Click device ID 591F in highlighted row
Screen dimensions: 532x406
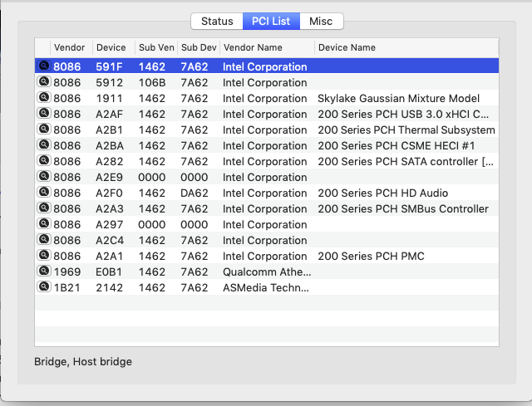pyautogui.click(x=109, y=66)
